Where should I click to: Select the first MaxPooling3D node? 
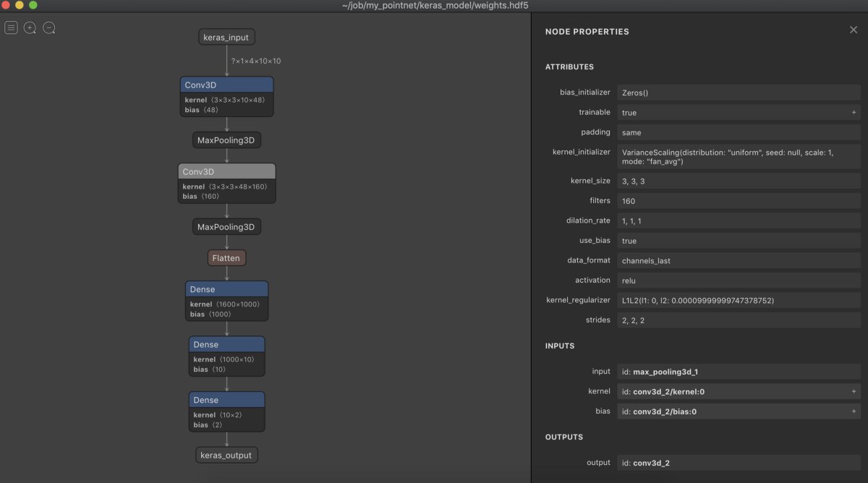point(226,140)
